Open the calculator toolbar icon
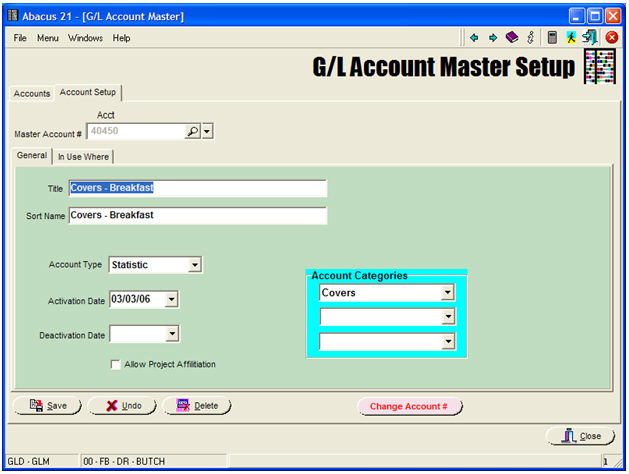Viewport: 629px width, 474px height. click(x=552, y=38)
